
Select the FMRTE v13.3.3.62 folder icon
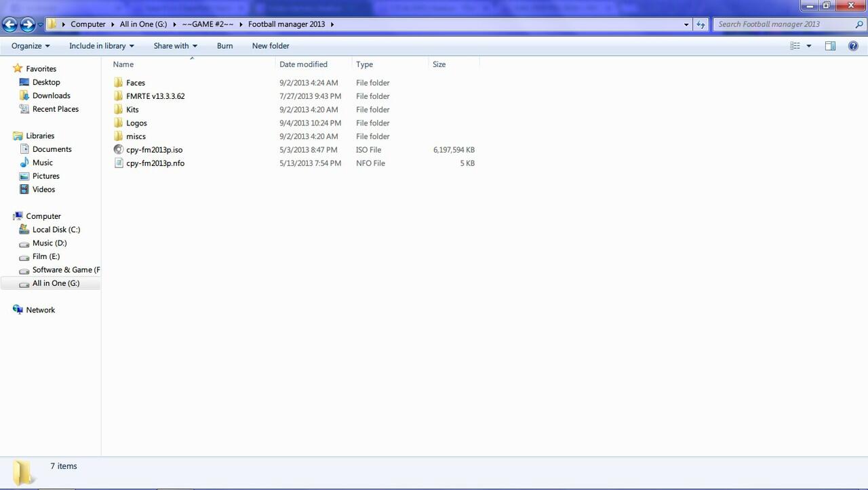coord(119,96)
